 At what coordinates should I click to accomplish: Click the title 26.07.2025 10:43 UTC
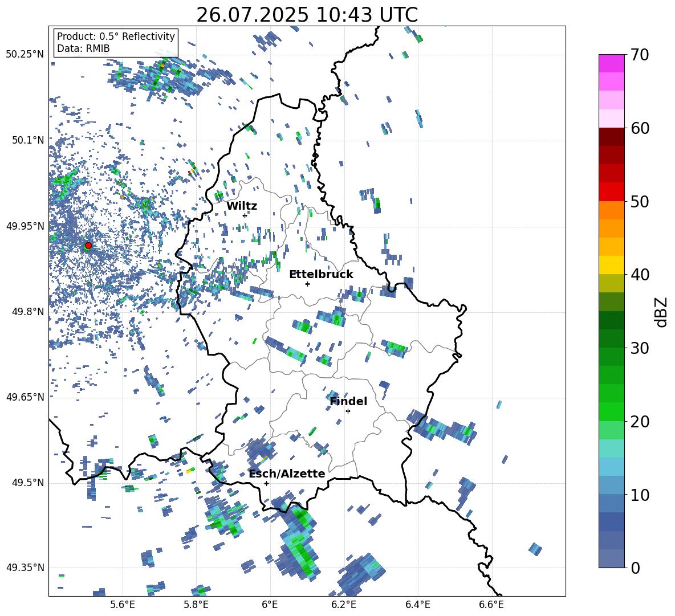click(x=307, y=15)
